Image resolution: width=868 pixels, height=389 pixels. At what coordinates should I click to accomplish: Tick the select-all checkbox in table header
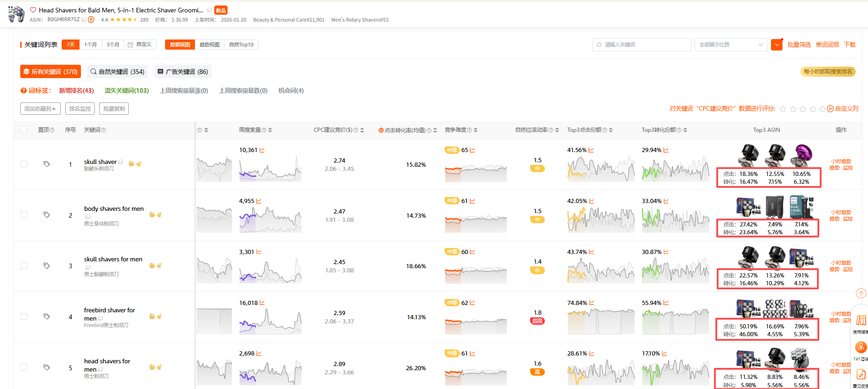[24, 130]
